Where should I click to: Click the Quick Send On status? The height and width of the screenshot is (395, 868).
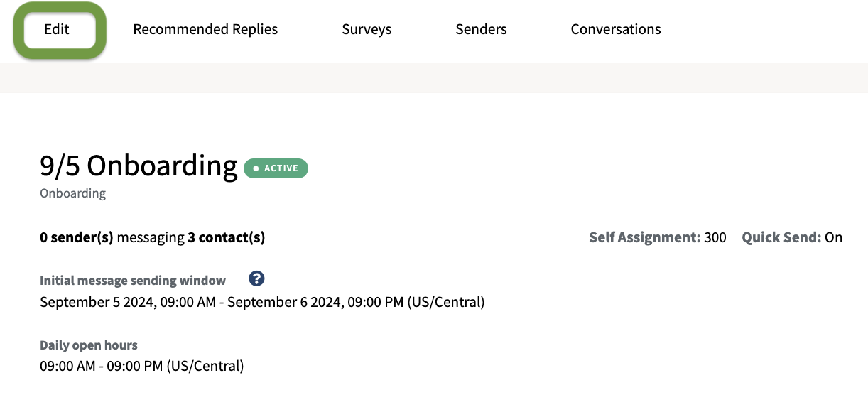tap(833, 237)
